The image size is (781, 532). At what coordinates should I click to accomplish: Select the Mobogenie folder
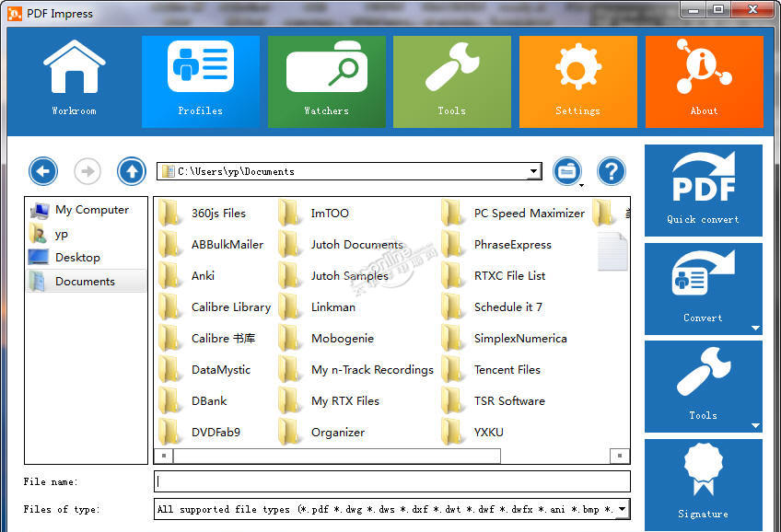[326, 339]
